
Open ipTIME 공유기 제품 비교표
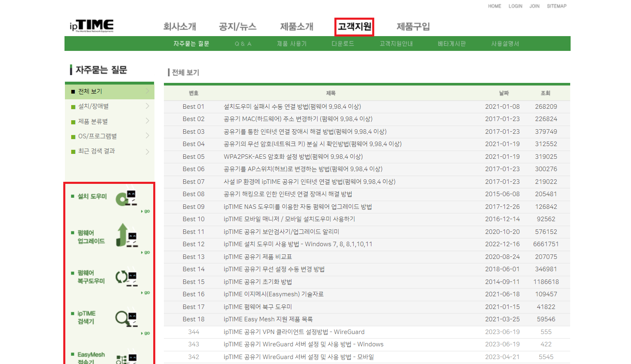[x=258, y=257]
